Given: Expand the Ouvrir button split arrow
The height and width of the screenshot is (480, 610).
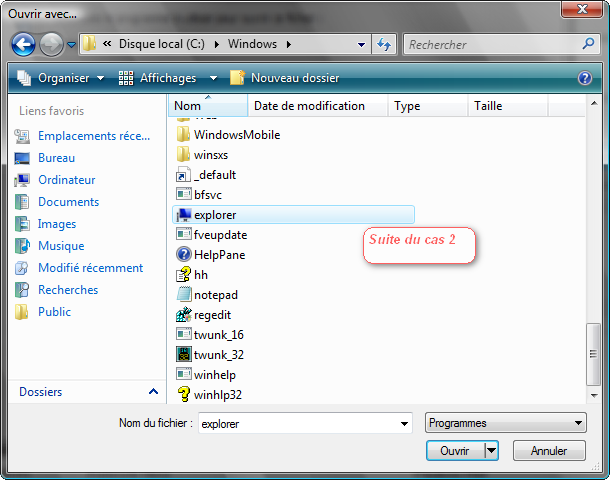Looking at the screenshot, I should (x=492, y=451).
